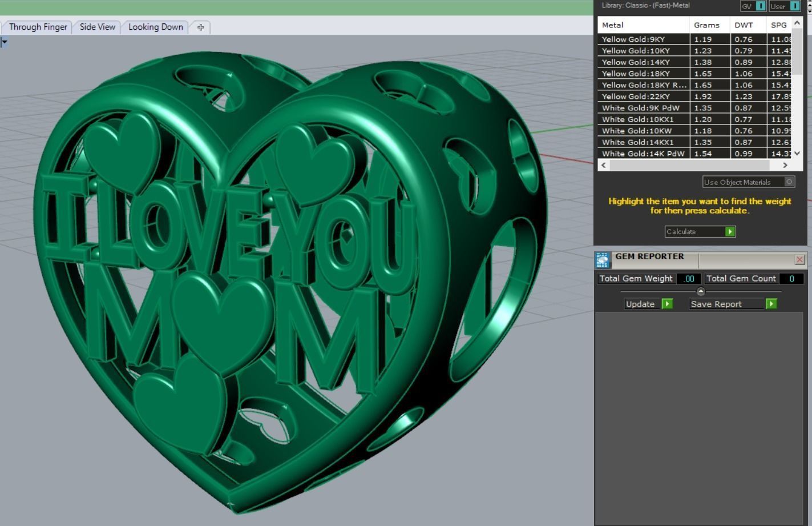812x526 pixels.
Task: Click the right arrow of the metal list scrollbar
Action: click(785, 164)
